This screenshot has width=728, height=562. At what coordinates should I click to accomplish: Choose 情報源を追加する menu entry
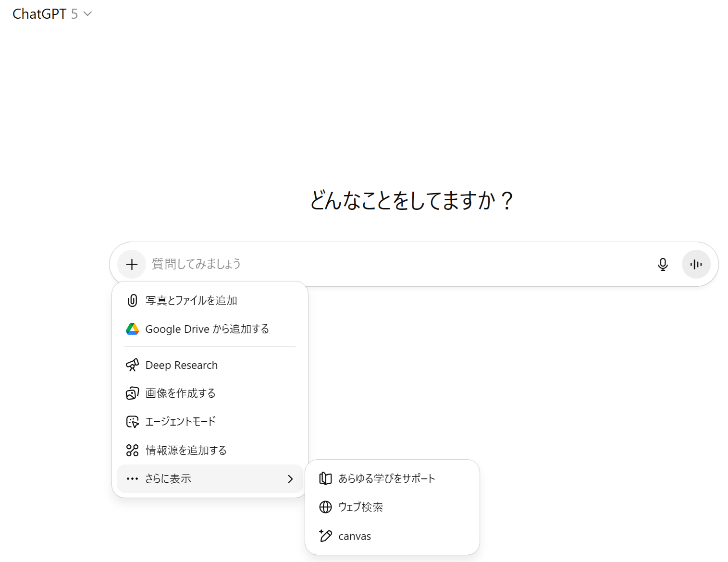click(186, 451)
